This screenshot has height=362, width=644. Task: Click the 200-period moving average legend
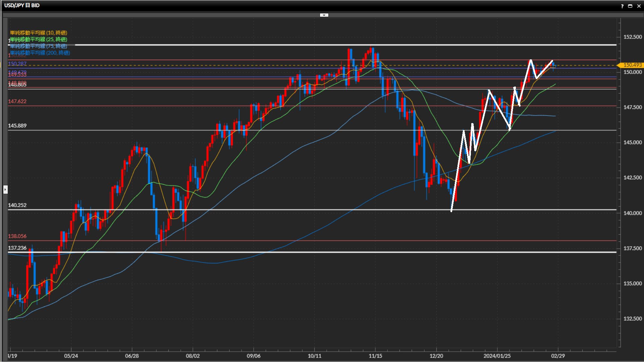[x=40, y=53]
